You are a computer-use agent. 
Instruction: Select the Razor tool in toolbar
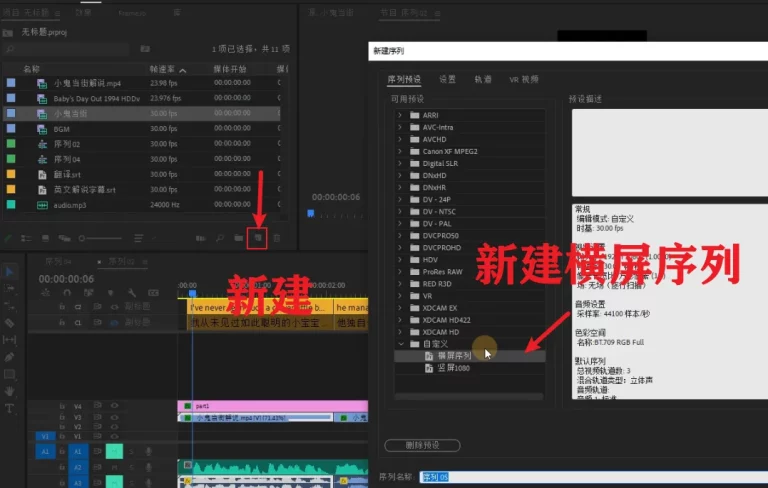point(10,323)
